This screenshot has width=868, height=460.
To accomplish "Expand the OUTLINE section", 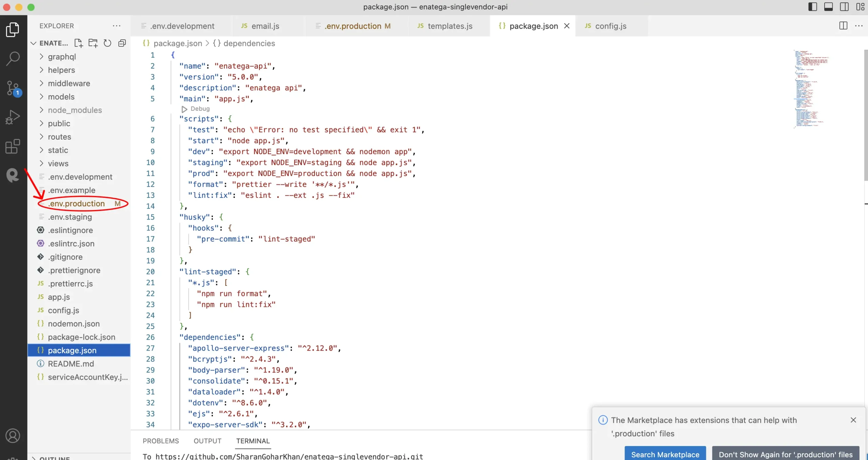I will tap(54, 457).
